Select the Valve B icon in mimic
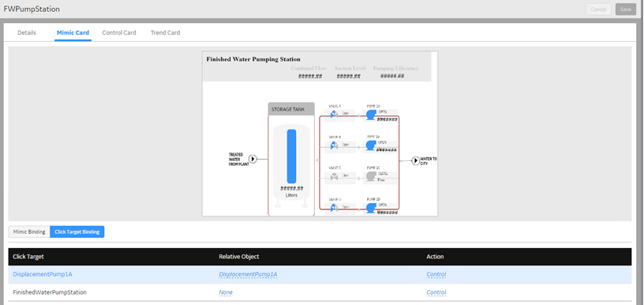Screen dimensions: 644x305 coord(334,145)
